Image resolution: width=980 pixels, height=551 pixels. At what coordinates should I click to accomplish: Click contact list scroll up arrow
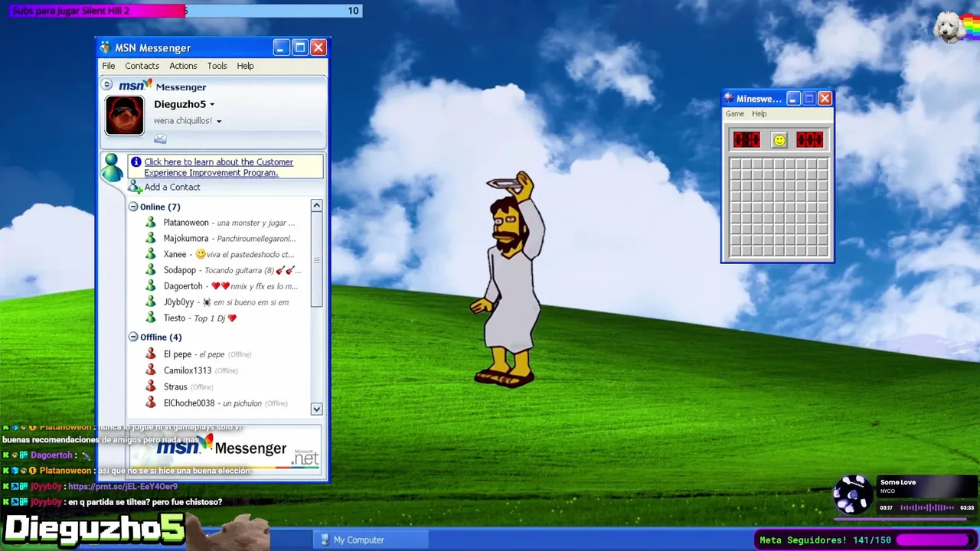[x=316, y=206]
